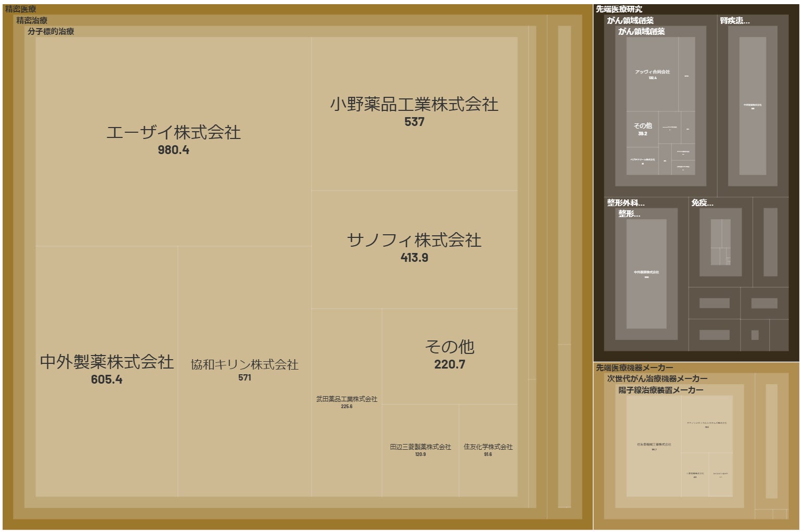Click the 中外製薬株式会社 cell under 腎疾患…
The height and width of the screenshot is (532, 803).
753,106
